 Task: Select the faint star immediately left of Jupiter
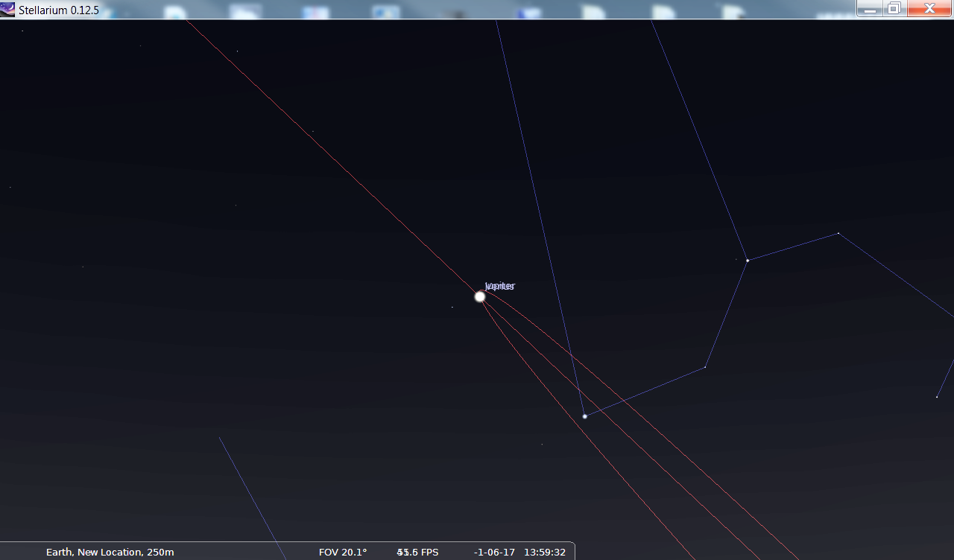tap(452, 307)
